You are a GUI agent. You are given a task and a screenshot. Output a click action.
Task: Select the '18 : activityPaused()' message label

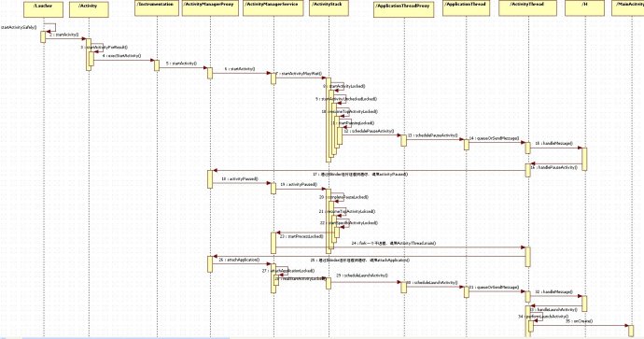click(240, 178)
